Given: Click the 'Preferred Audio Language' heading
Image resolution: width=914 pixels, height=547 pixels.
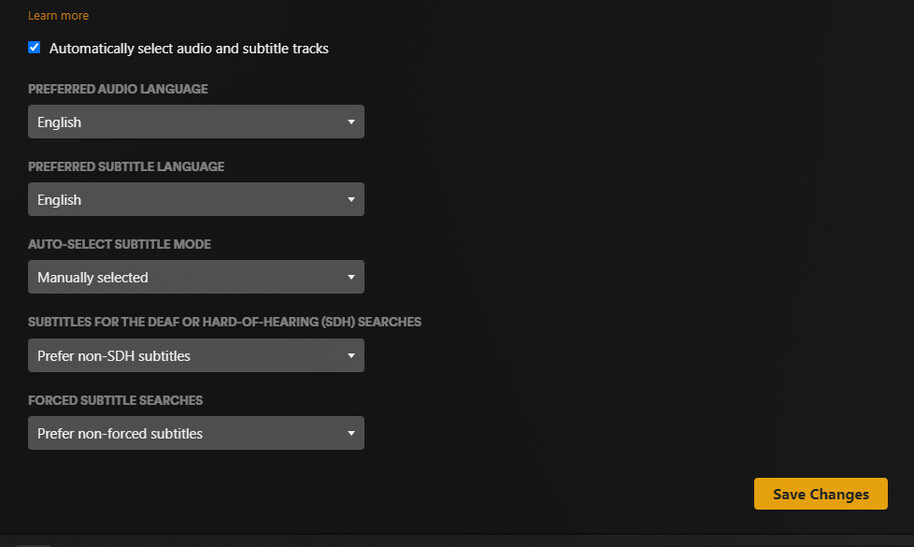Looking at the screenshot, I should pyautogui.click(x=118, y=89).
